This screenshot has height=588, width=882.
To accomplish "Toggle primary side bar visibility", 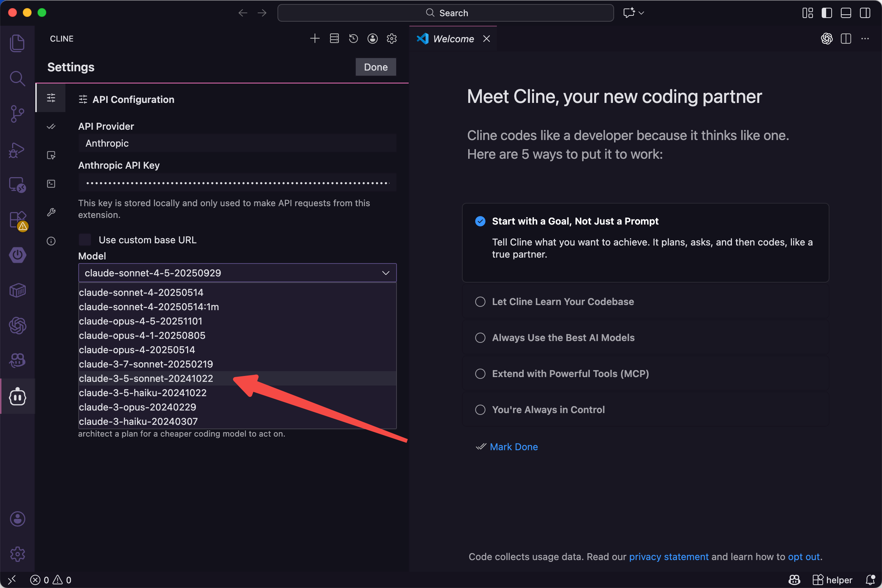I will point(827,13).
